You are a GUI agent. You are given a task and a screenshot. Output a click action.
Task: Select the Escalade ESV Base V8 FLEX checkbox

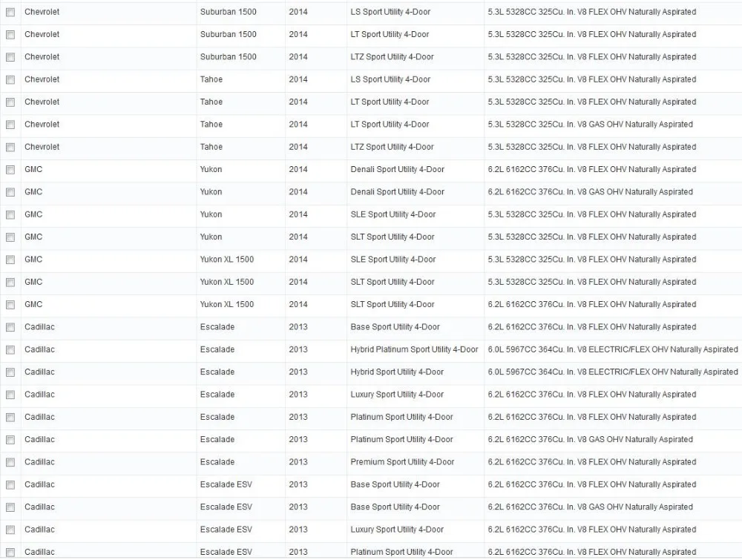click(x=10, y=485)
